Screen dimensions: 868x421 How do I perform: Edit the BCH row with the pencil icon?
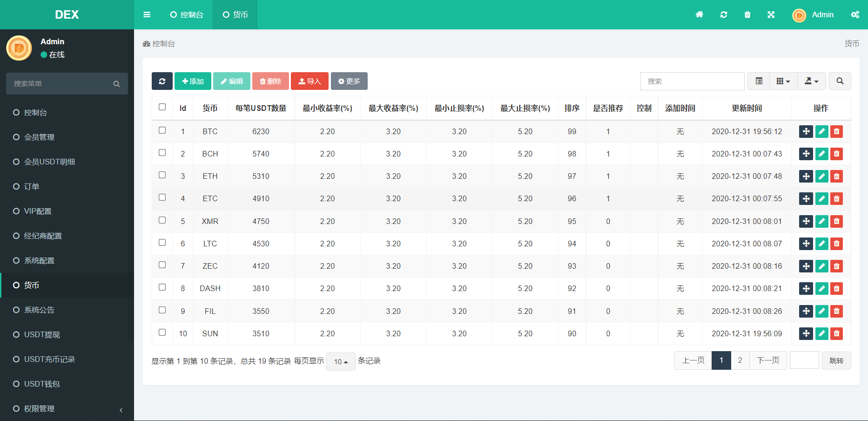(x=822, y=154)
